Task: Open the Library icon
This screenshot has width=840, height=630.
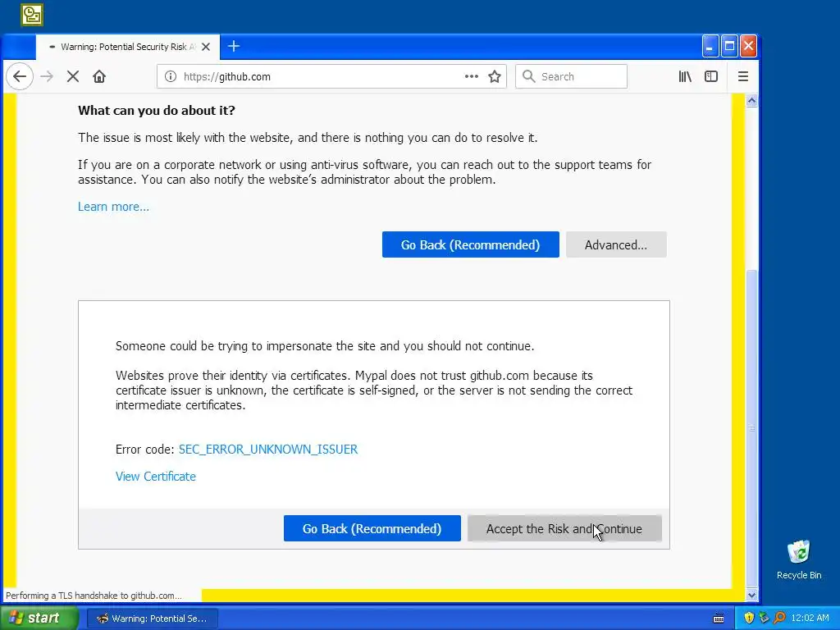Action: [685, 76]
